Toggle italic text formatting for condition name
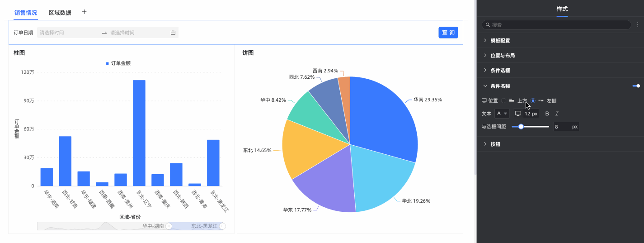This screenshot has width=644, height=243. (557, 114)
